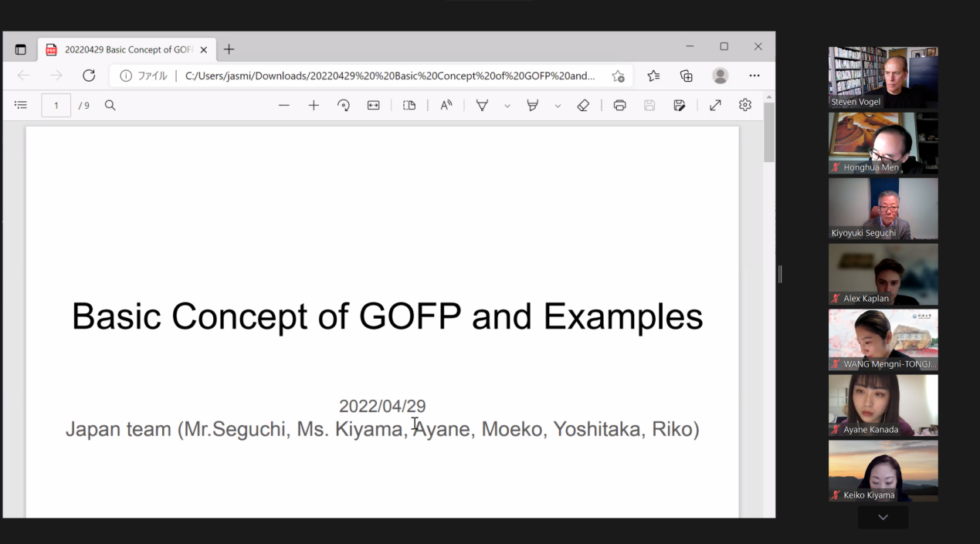The height and width of the screenshot is (544, 980).
Task: Expand the Draw tool options arrow
Action: pyautogui.click(x=507, y=106)
